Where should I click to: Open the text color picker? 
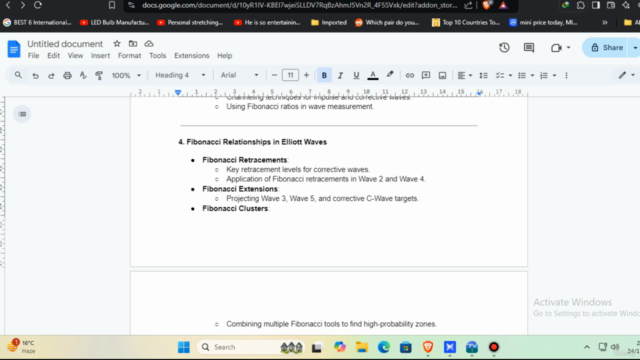tap(373, 76)
